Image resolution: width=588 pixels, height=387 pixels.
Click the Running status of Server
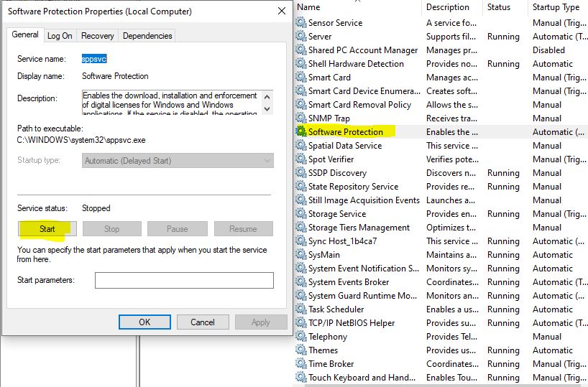click(503, 37)
